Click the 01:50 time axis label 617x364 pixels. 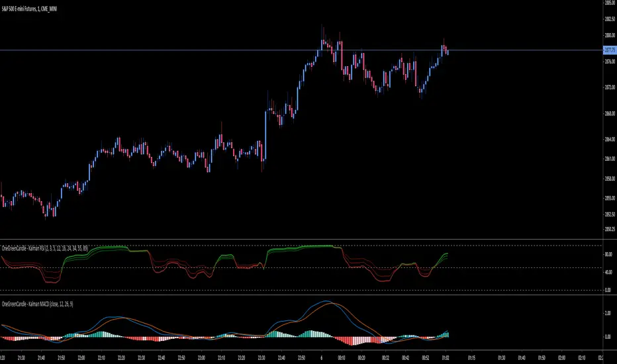point(542,358)
